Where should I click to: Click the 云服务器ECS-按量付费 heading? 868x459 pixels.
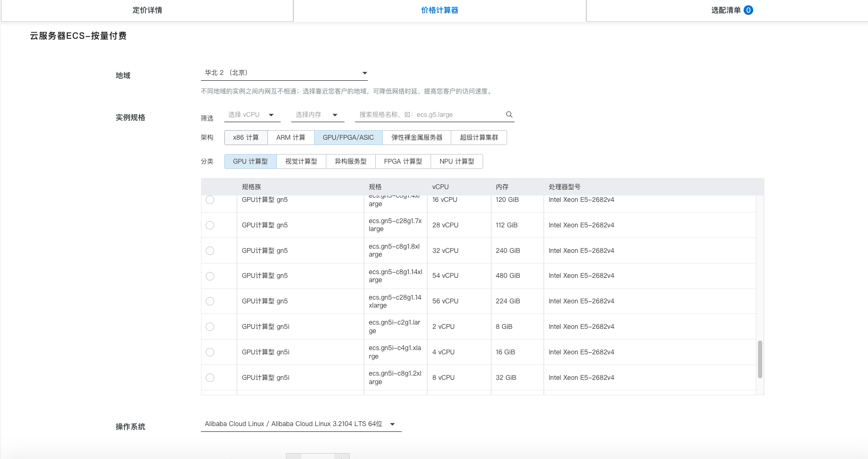(78, 36)
